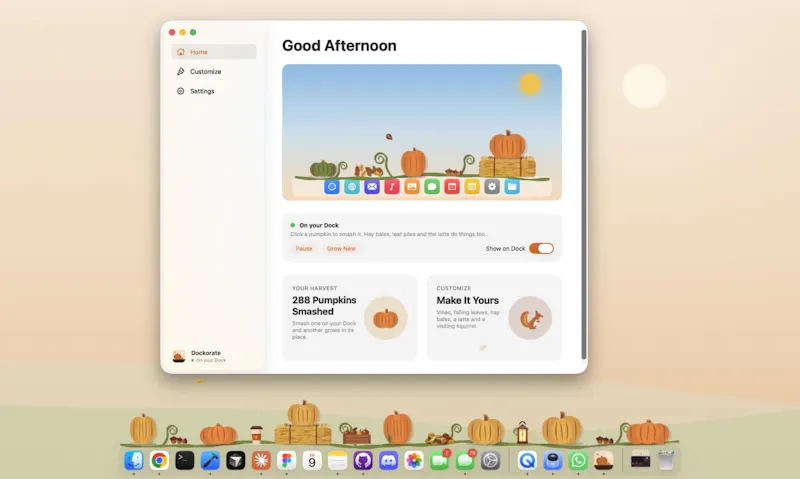Click the Dockorate app icon in the Dock
800x479 pixels.
[604, 461]
